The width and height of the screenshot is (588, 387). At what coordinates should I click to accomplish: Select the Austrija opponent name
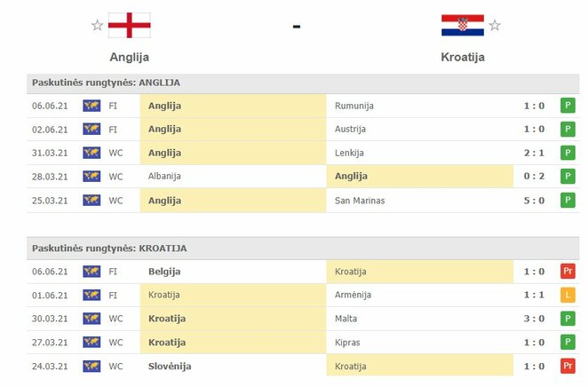pyautogui.click(x=350, y=130)
